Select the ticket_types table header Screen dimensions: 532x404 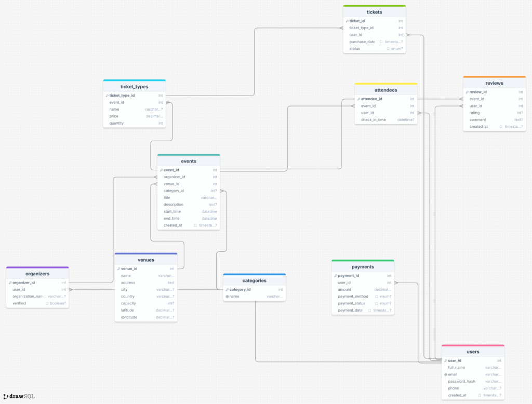coord(134,87)
